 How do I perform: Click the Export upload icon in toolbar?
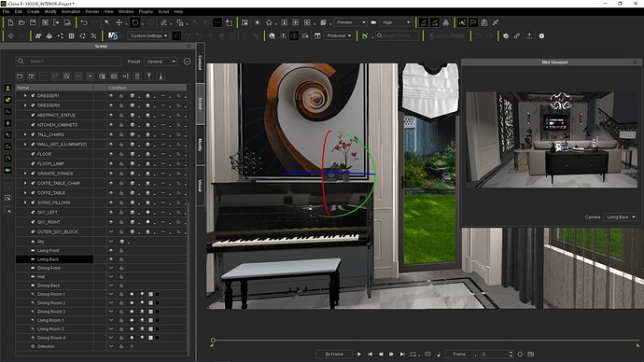point(529,36)
